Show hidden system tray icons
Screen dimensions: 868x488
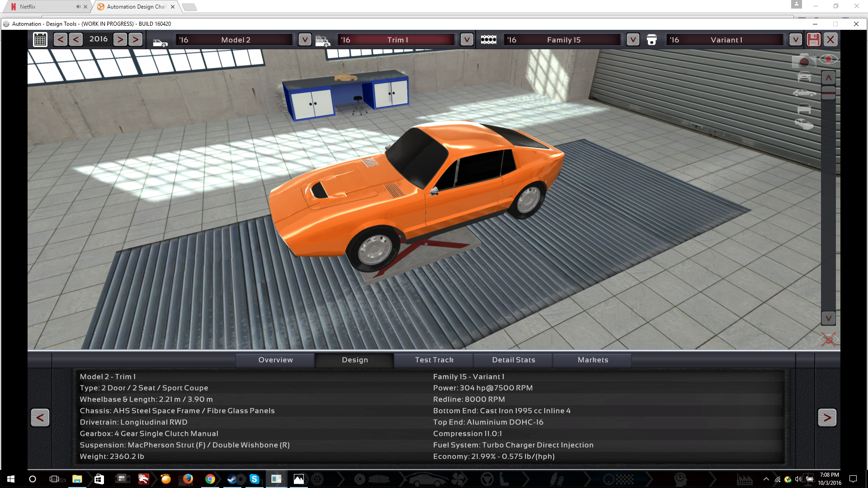click(x=766, y=479)
